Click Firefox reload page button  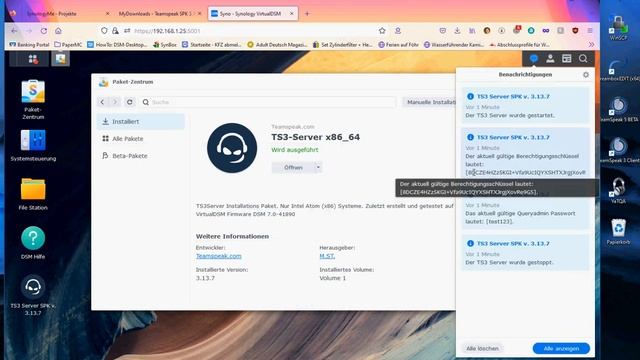(x=44, y=31)
